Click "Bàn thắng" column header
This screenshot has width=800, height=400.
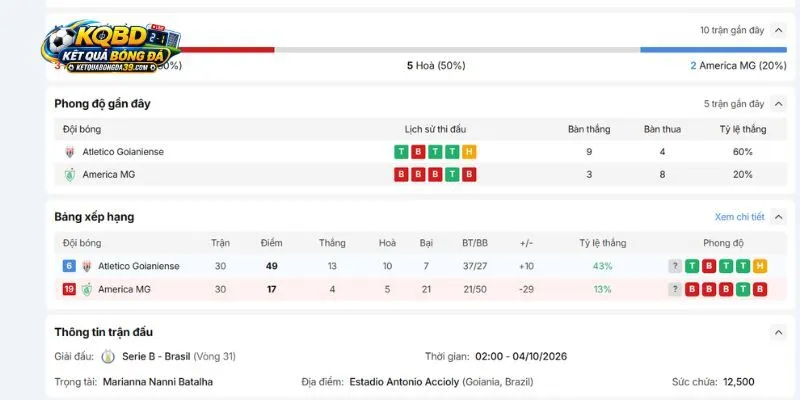(589, 130)
